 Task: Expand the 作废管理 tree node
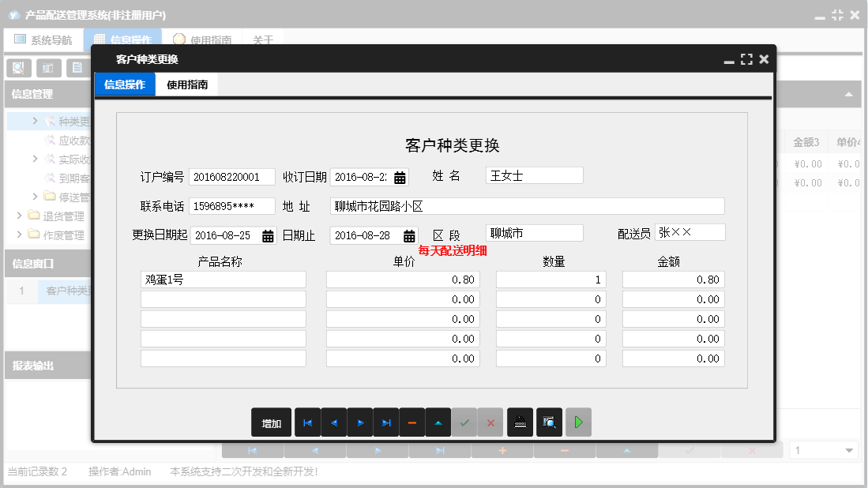(18, 234)
